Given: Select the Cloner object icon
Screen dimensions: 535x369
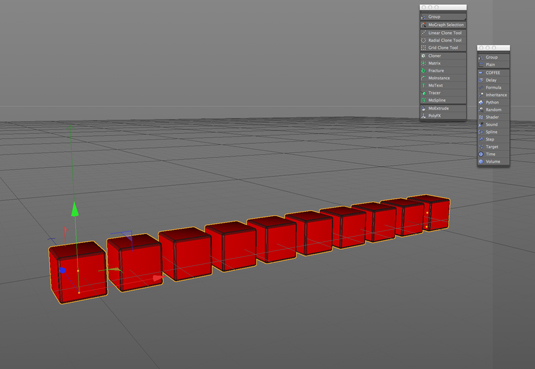Looking at the screenshot, I should [x=423, y=56].
